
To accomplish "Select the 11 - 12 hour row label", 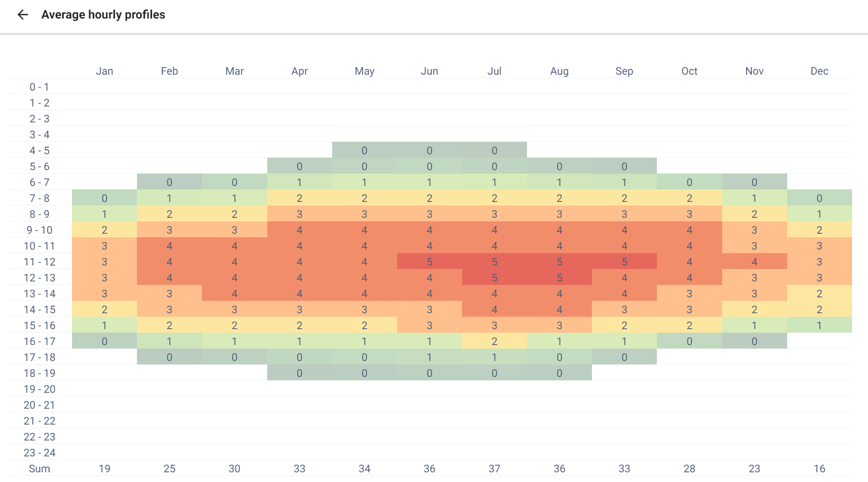I will pos(39,262).
